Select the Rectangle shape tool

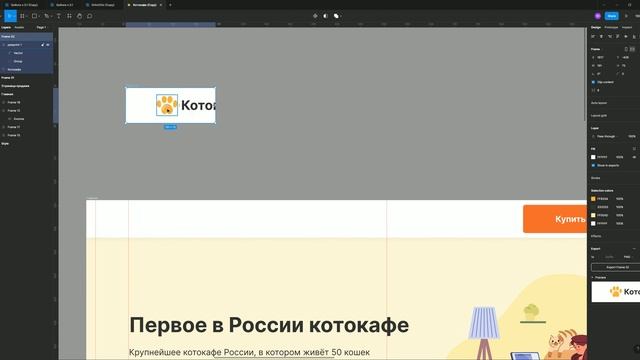coord(34,16)
